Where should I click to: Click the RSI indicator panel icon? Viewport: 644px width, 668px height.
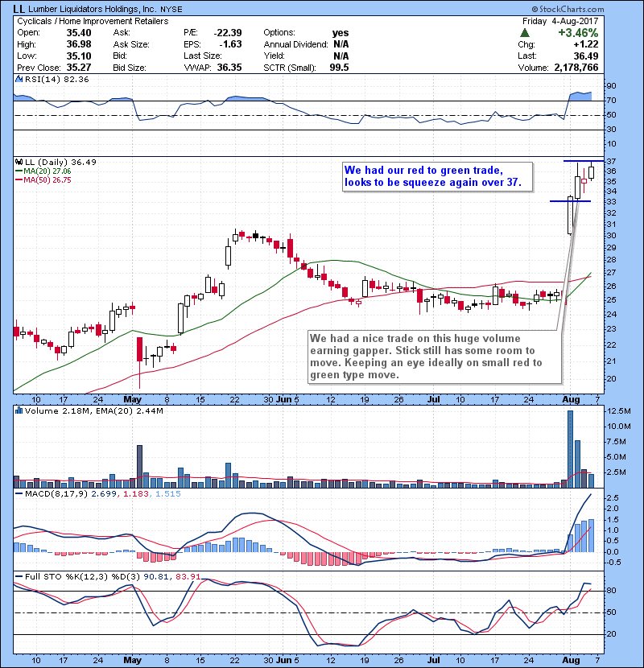[x=19, y=79]
